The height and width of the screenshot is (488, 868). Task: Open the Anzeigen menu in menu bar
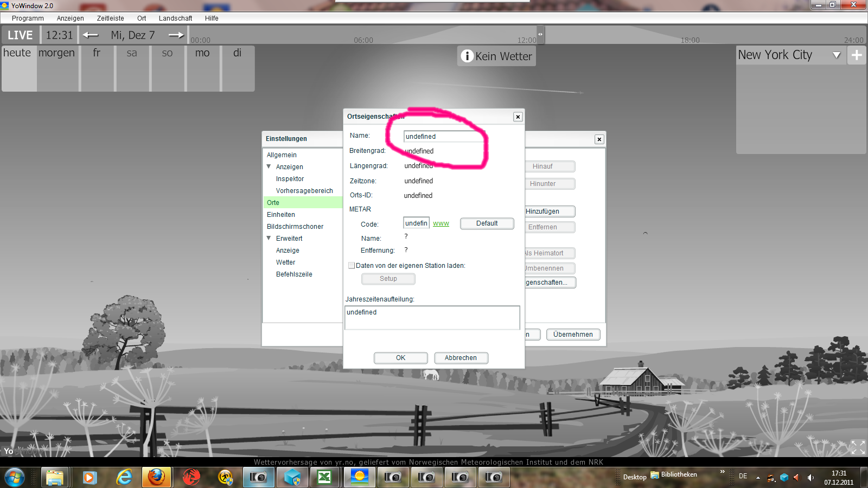[x=71, y=18]
